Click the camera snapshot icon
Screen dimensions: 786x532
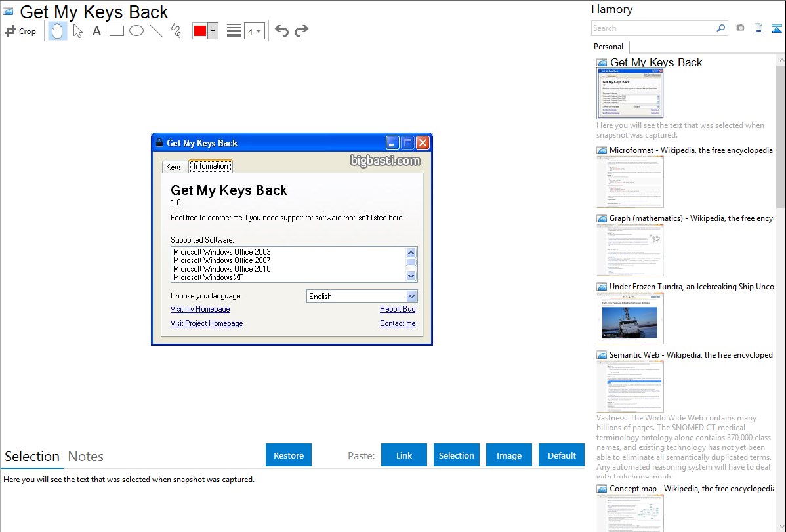click(x=740, y=28)
